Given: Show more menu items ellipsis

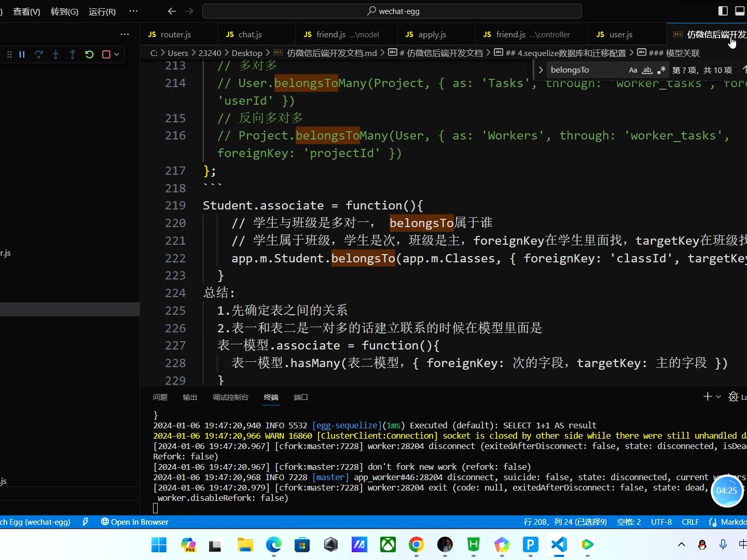Looking at the screenshot, I should 133,11.
